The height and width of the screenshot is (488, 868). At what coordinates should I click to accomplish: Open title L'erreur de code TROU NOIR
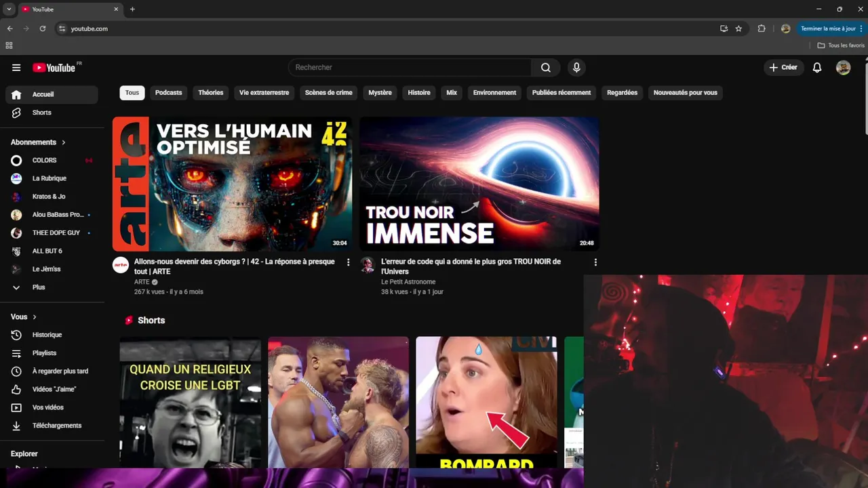[471, 266]
